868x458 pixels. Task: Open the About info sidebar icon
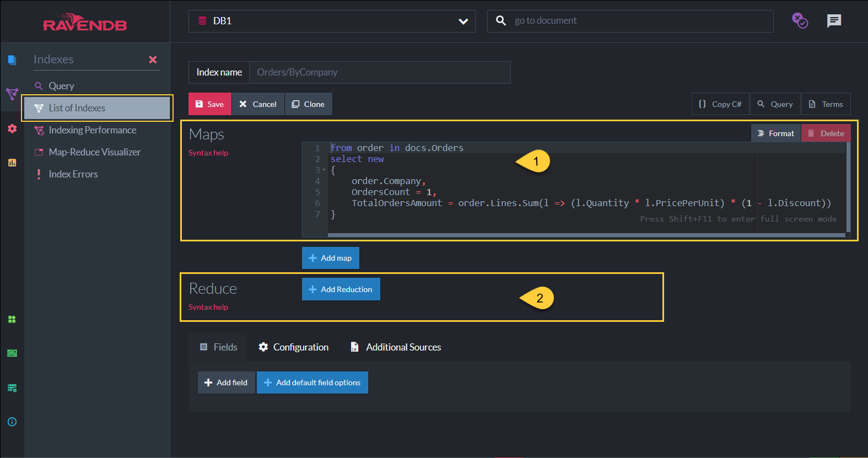pos(12,422)
